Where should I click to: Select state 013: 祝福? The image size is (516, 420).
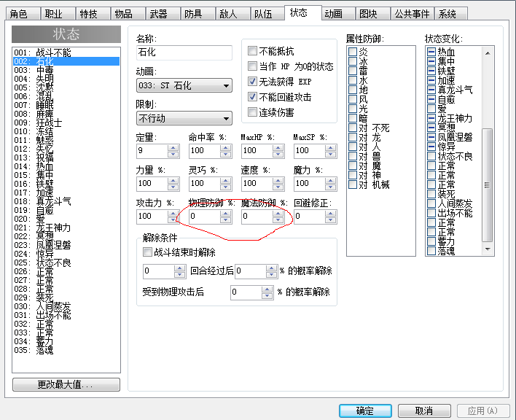coord(66,157)
